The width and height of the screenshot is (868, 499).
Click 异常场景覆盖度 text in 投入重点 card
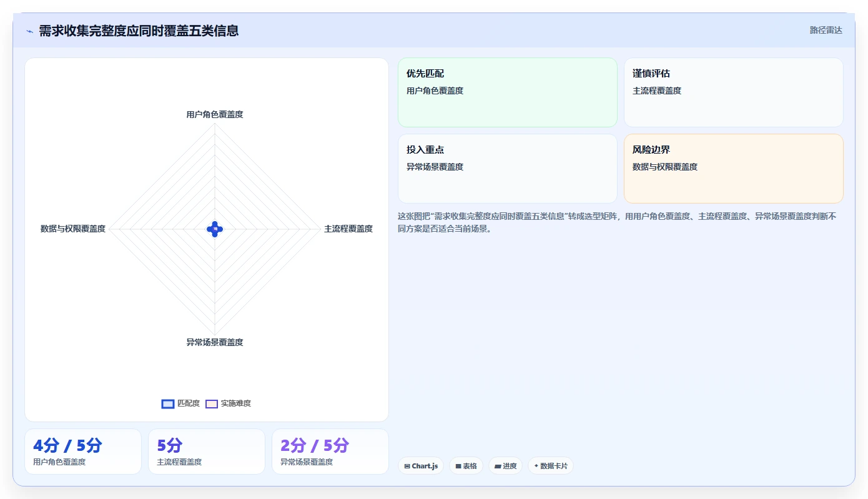point(435,167)
